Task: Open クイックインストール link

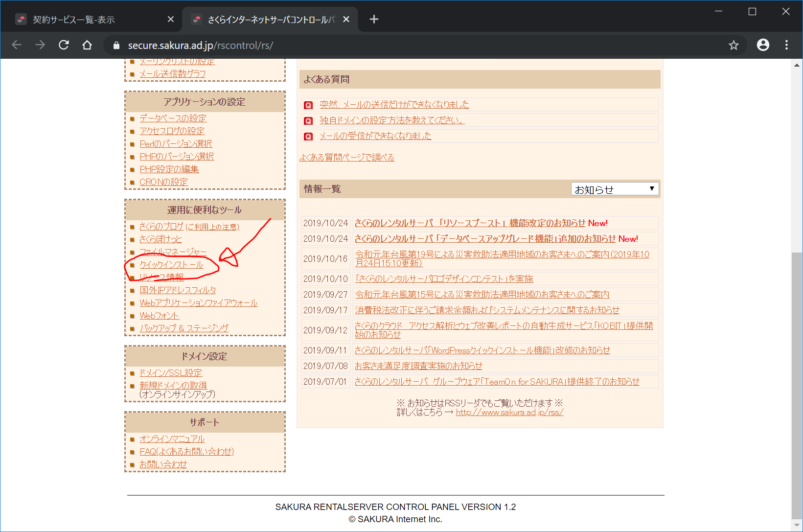Action: pos(171,264)
